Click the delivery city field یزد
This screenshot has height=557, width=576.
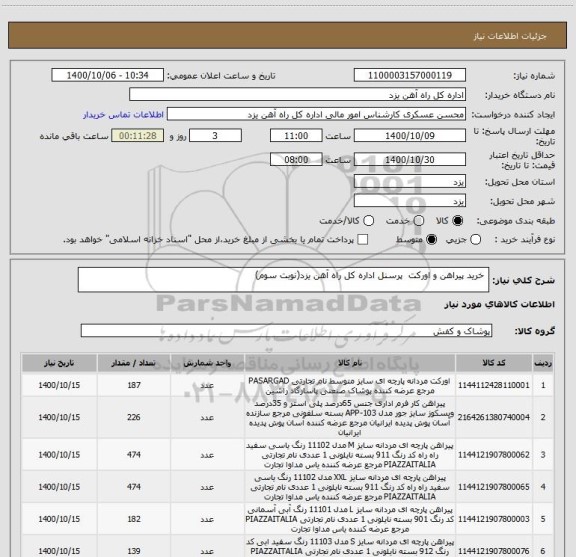pyautogui.click(x=410, y=201)
